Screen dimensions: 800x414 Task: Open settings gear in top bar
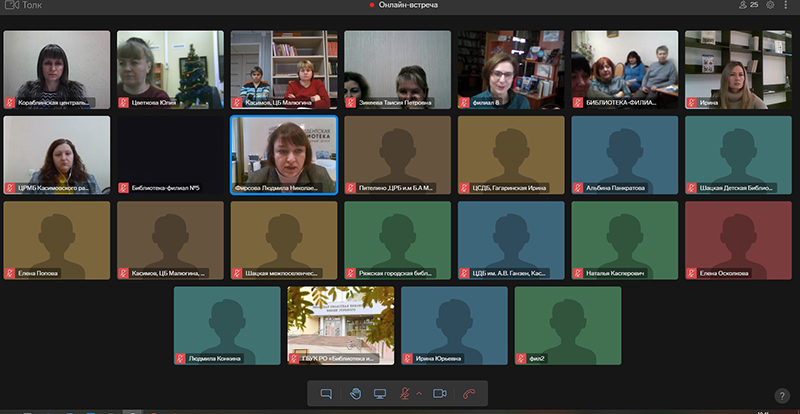[x=770, y=5]
